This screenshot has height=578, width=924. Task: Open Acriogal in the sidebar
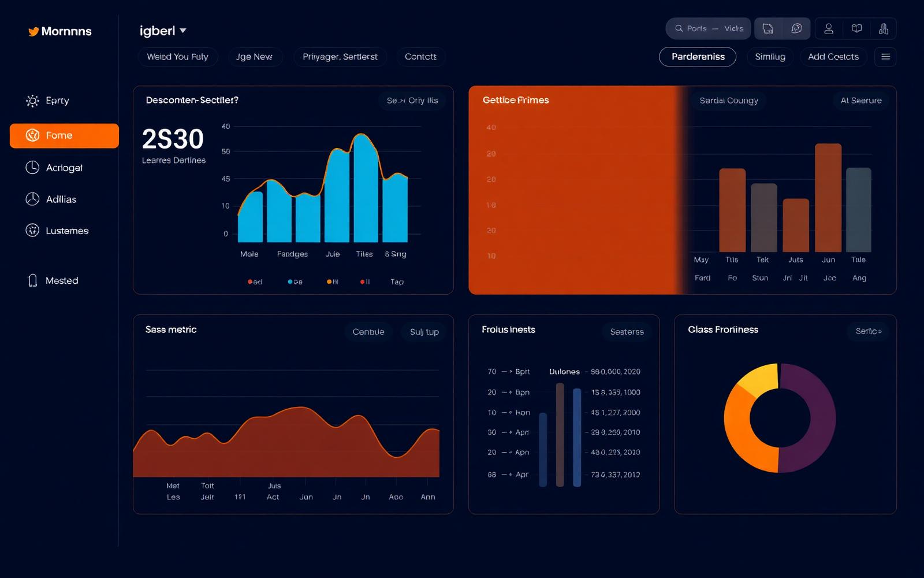[64, 168]
